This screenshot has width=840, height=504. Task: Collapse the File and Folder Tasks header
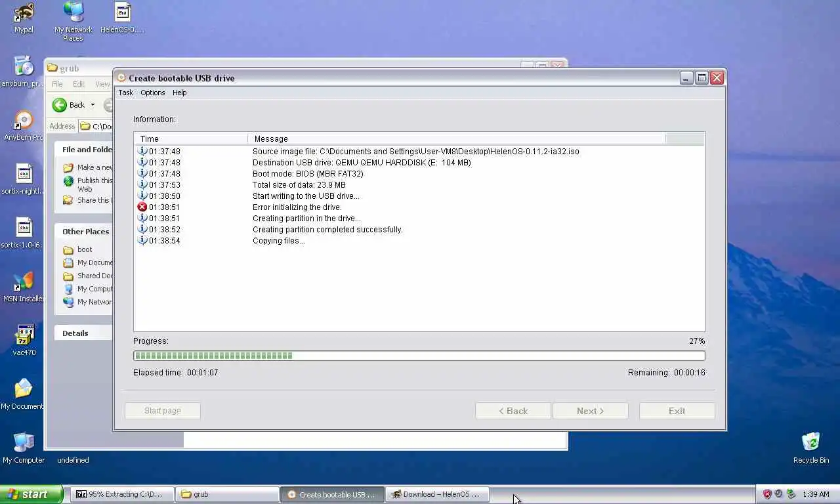(x=83, y=150)
